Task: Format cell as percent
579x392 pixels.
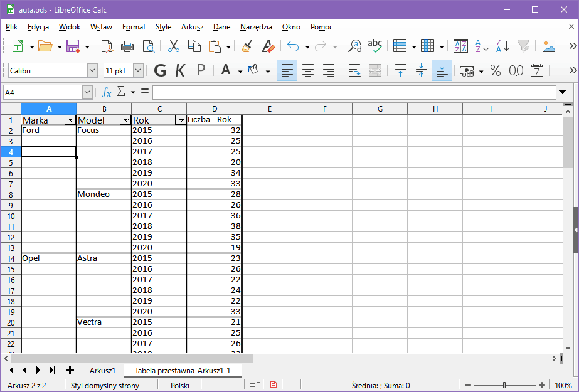Action: pos(496,70)
